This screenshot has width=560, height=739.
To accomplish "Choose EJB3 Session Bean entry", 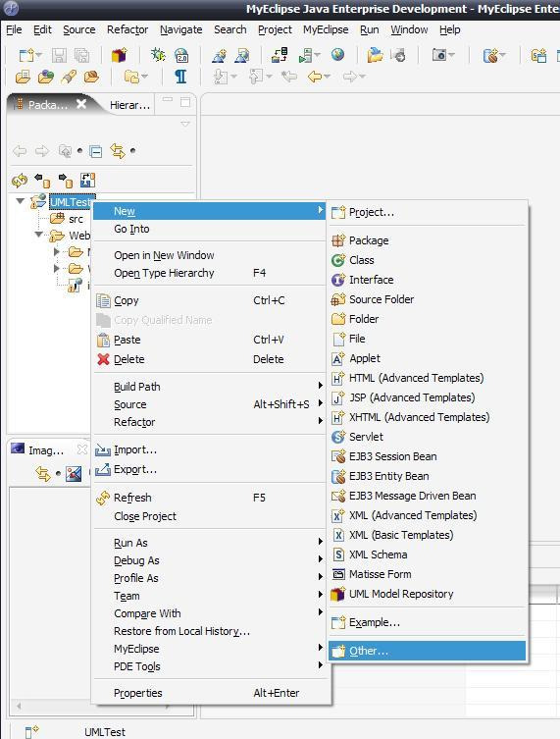I will pyautogui.click(x=428, y=456).
